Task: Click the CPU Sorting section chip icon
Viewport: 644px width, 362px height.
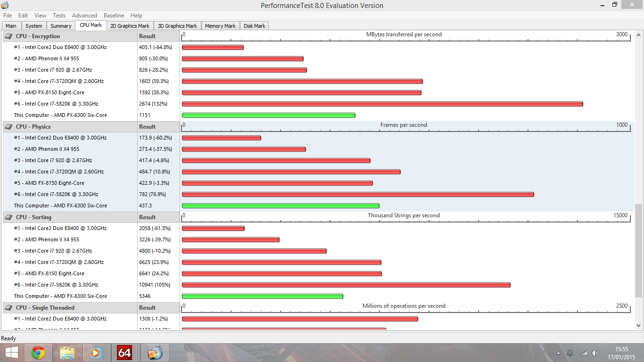Action: point(8,217)
